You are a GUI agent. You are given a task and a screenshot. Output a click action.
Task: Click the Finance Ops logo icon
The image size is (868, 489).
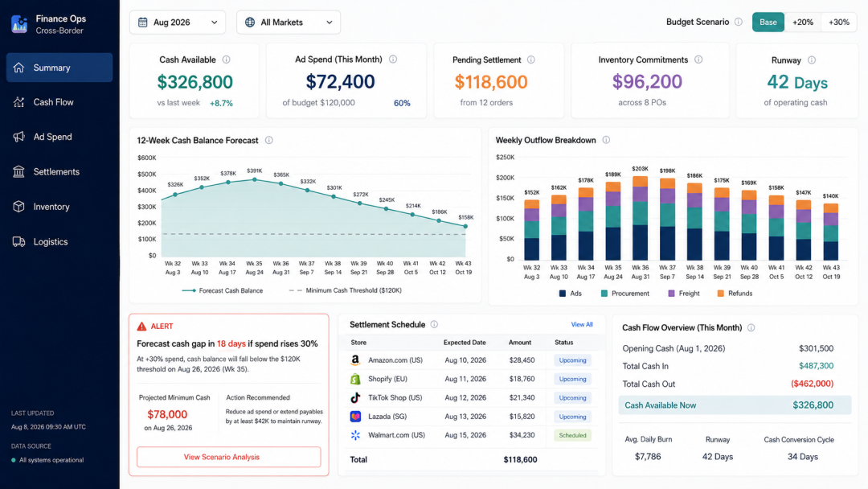point(19,24)
